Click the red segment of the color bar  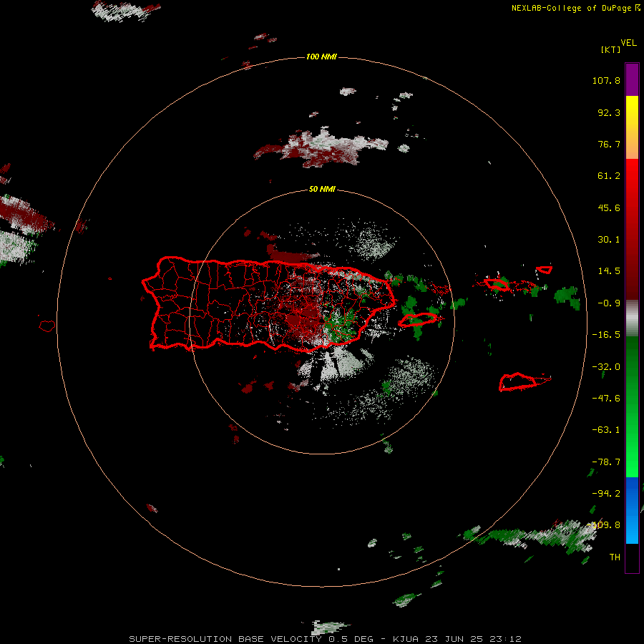(x=632, y=229)
